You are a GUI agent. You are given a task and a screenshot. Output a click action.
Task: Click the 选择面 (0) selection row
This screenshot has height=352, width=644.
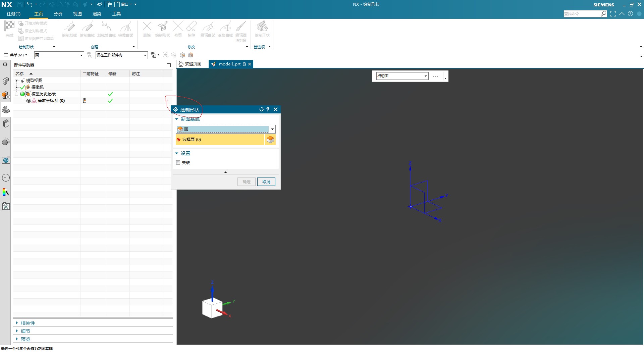(220, 140)
